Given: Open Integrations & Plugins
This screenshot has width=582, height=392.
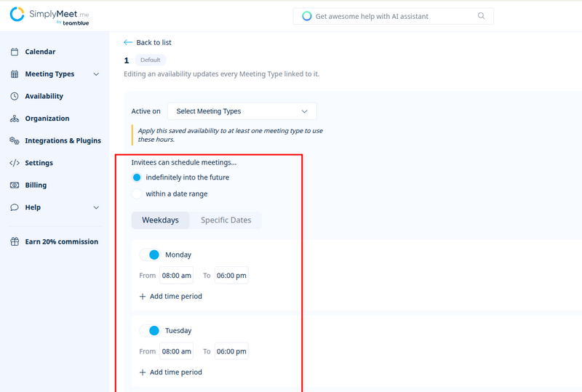Looking at the screenshot, I should tap(63, 140).
